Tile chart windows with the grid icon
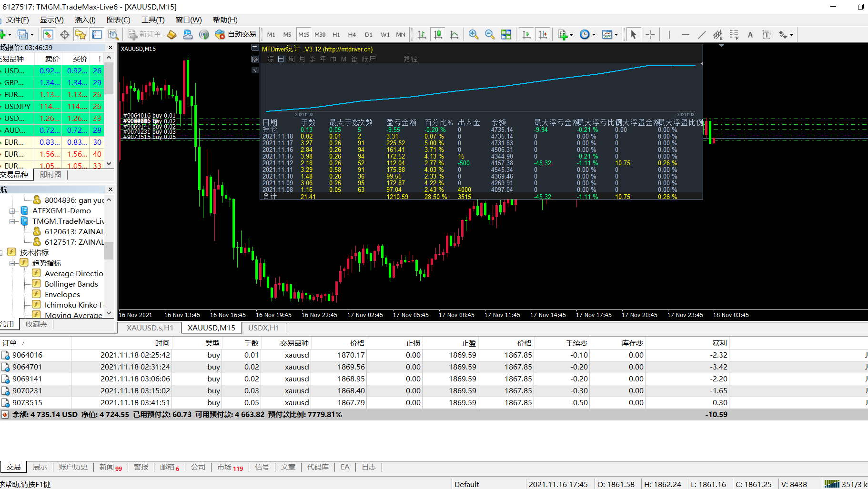This screenshot has width=868, height=489. (506, 34)
